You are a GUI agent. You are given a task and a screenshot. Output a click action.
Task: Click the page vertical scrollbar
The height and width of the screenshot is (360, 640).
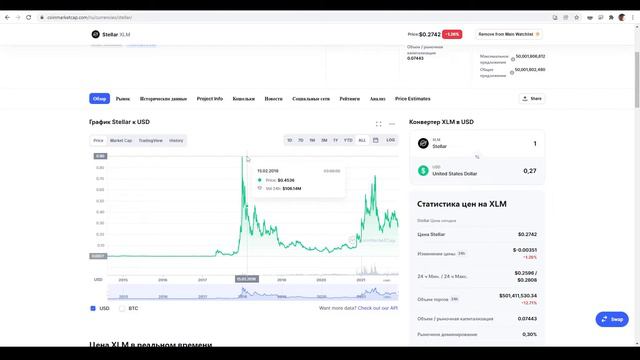coord(637,80)
